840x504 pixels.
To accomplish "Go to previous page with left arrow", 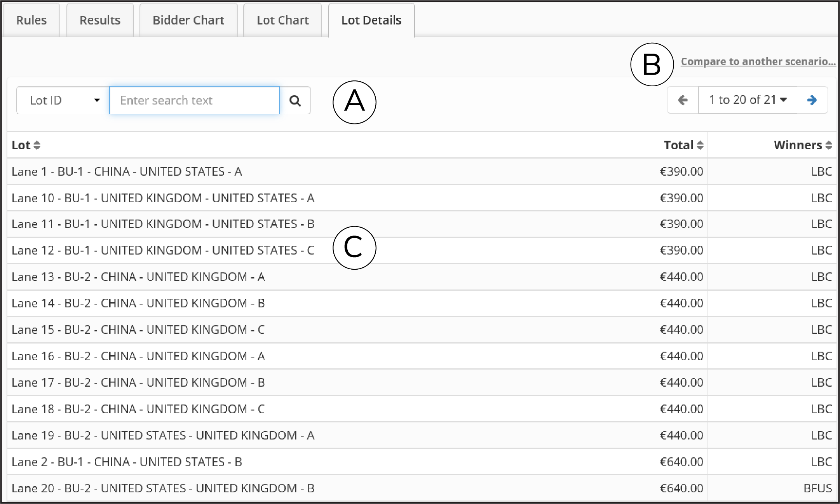I will coord(683,100).
